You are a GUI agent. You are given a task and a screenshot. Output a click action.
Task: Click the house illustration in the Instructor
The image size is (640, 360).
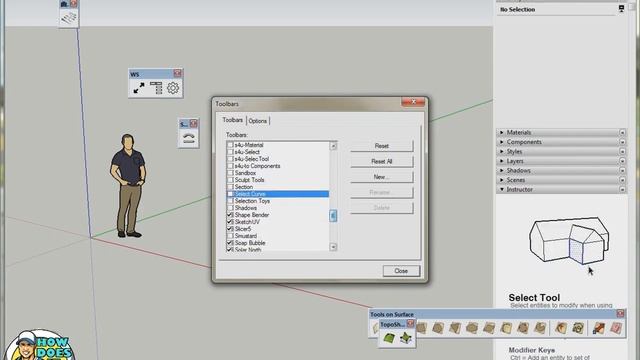(x=569, y=240)
